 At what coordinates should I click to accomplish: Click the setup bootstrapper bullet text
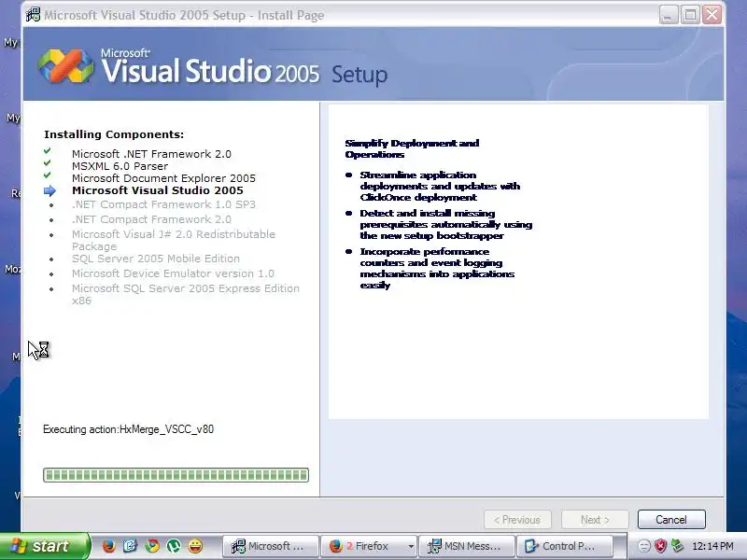pyautogui.click(x=446, y=224)
